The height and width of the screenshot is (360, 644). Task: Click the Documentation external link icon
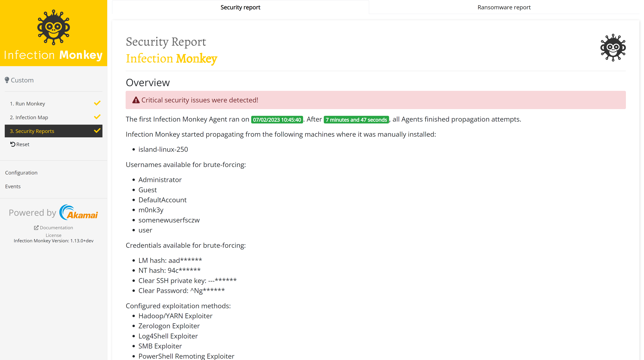(36, 228)
